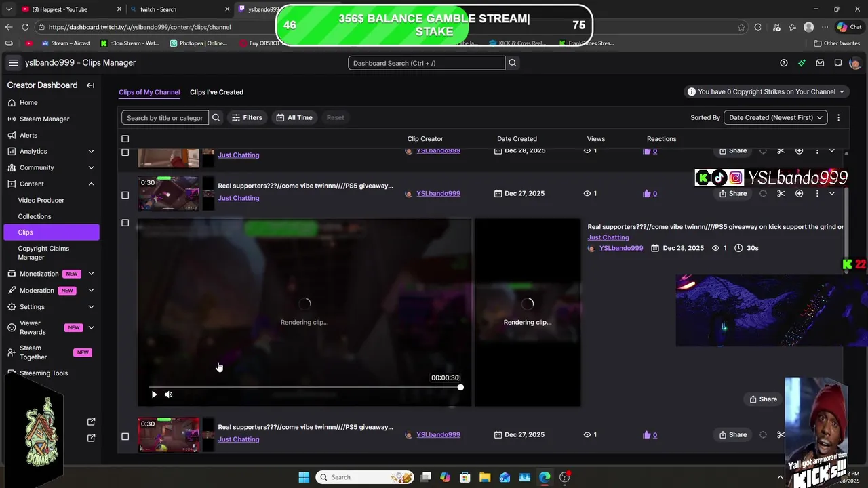Open Stream – Aircast bookmark
Screen dimensions: 868x488
point(66,43)
